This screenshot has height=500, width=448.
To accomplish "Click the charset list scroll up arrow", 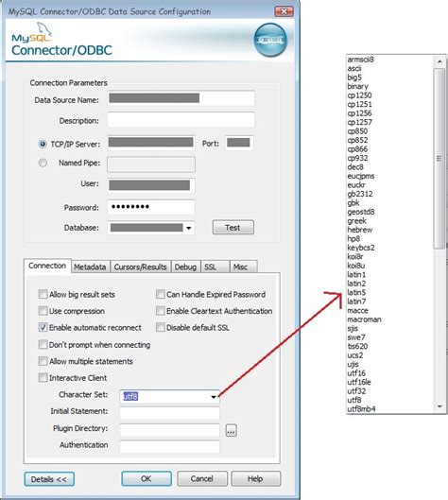I will tap(439, 61).
